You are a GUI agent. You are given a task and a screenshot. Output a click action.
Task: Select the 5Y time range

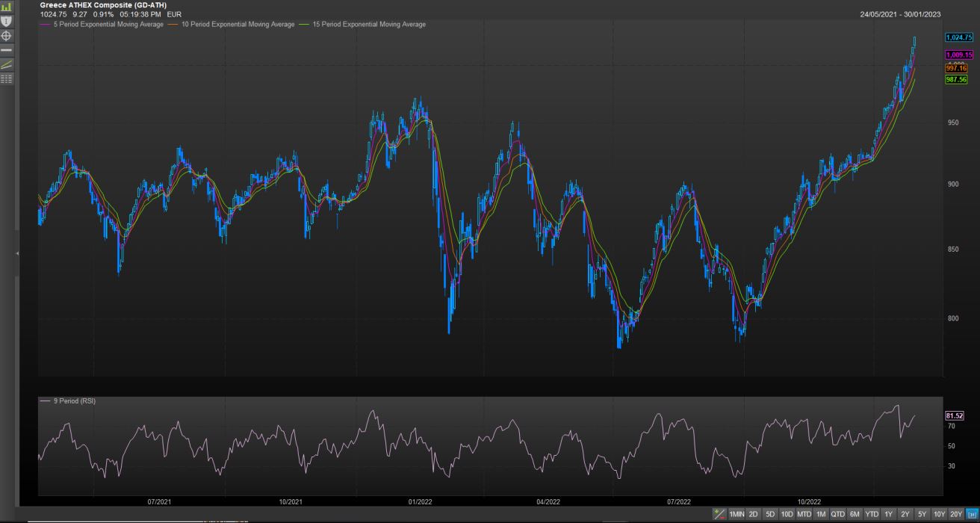(x=922, y=514)
